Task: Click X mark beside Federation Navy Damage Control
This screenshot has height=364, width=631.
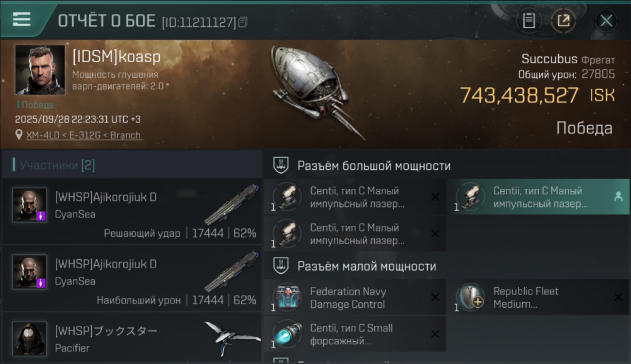Action: (x=435, y=297)
